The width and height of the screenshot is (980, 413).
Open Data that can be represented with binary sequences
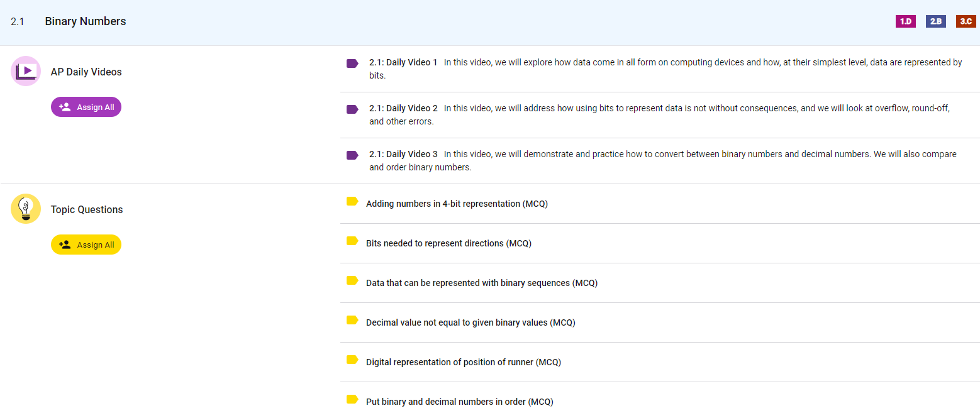481,284
